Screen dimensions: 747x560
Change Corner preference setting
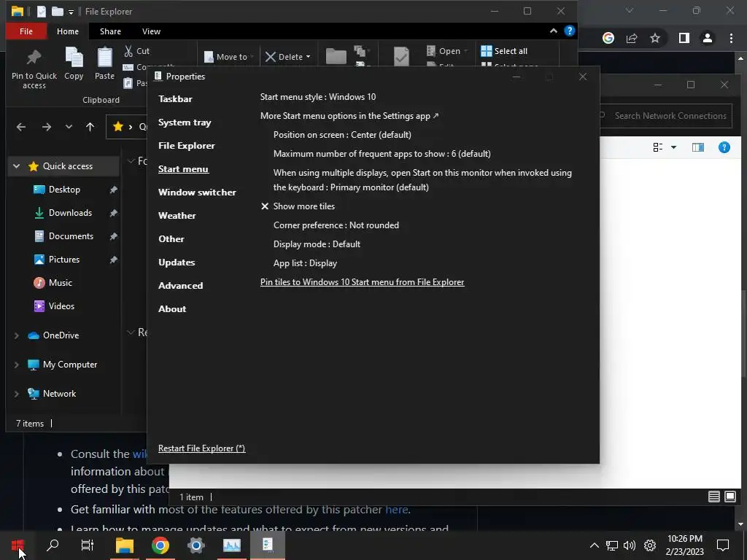[x=336, y=225]
